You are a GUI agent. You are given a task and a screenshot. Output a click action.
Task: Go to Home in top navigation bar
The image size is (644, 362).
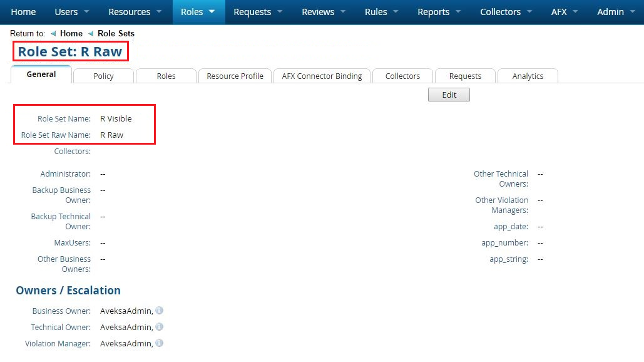click(24, 12)
